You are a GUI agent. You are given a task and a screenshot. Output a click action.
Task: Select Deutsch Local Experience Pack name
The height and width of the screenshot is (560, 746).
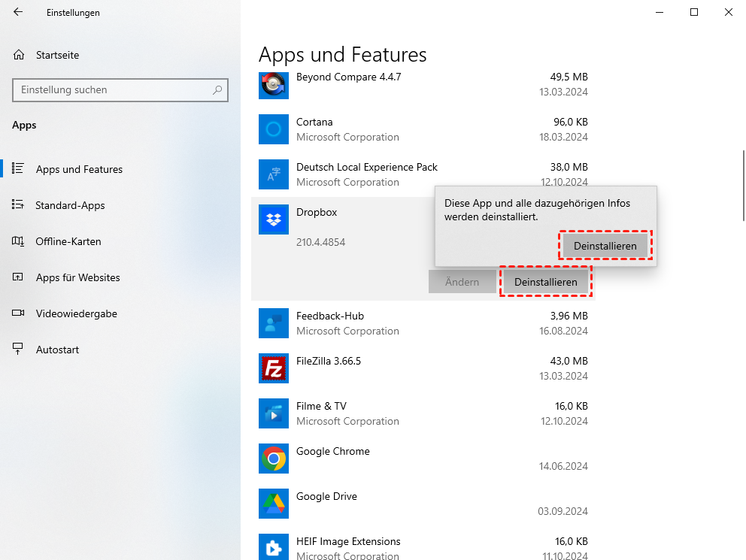(367, 168)
